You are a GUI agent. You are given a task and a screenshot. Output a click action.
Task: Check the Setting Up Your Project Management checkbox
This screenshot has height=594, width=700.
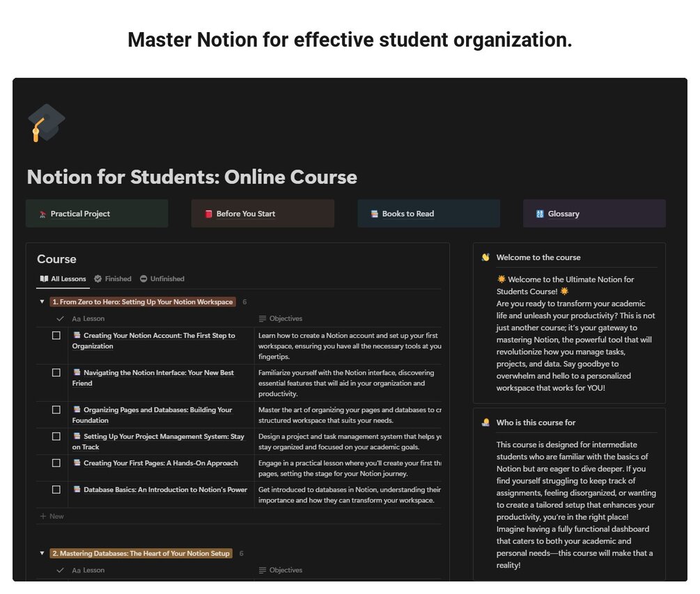pyautogui.click(x=56, y=436)
